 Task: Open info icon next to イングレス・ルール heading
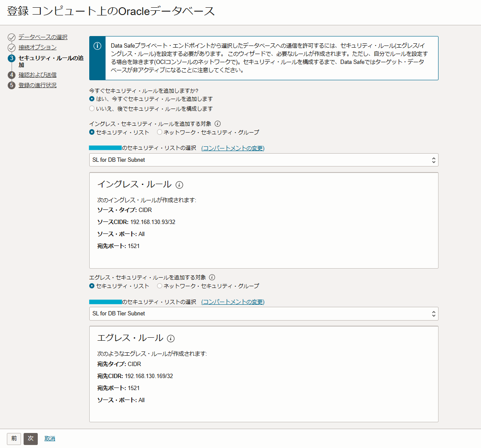coord(180,185)
